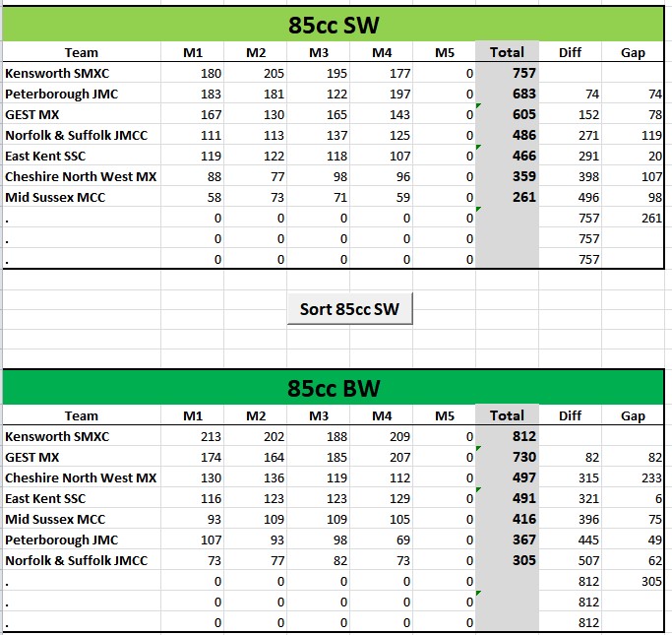The width and height of the screenshot is (672, 635).
Task: Click the Sort 85cc SW button
Action: coord(349,309)
